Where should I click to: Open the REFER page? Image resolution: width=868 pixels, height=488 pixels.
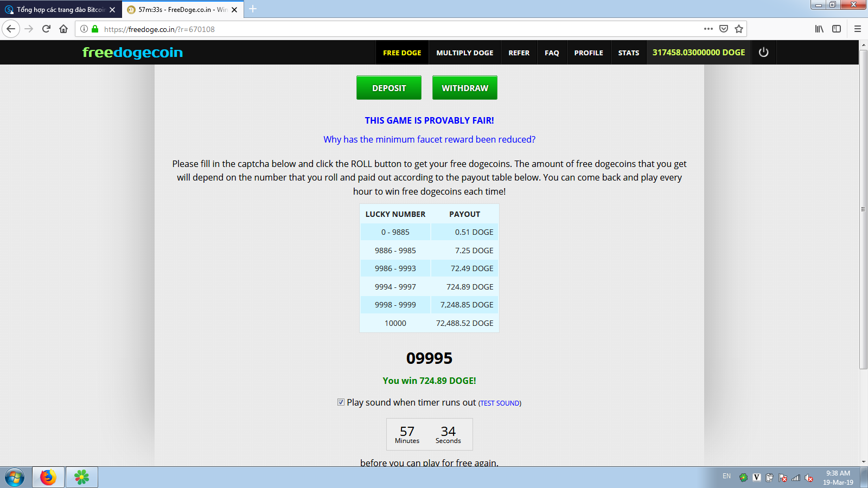[x=519, y=53]
